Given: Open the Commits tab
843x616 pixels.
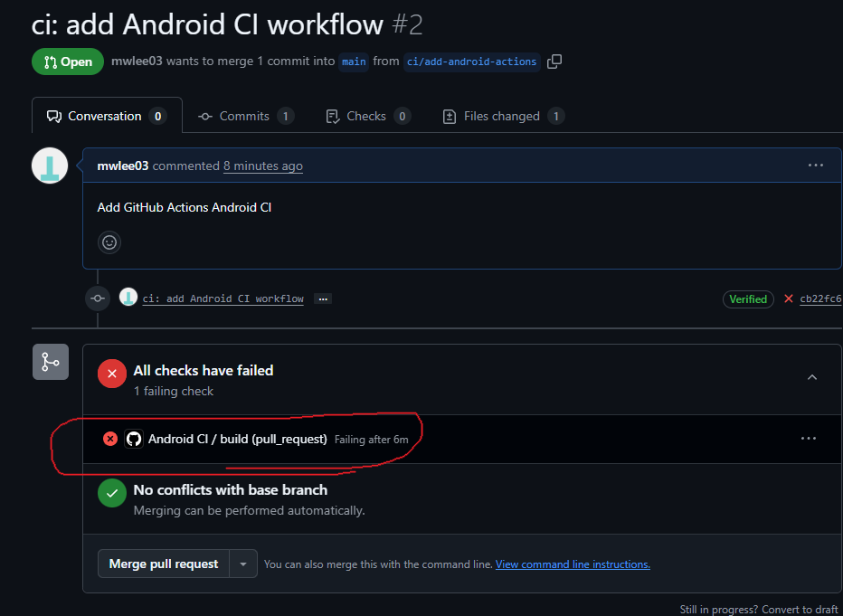Looking at the screenshot, I should coord(246,116).
